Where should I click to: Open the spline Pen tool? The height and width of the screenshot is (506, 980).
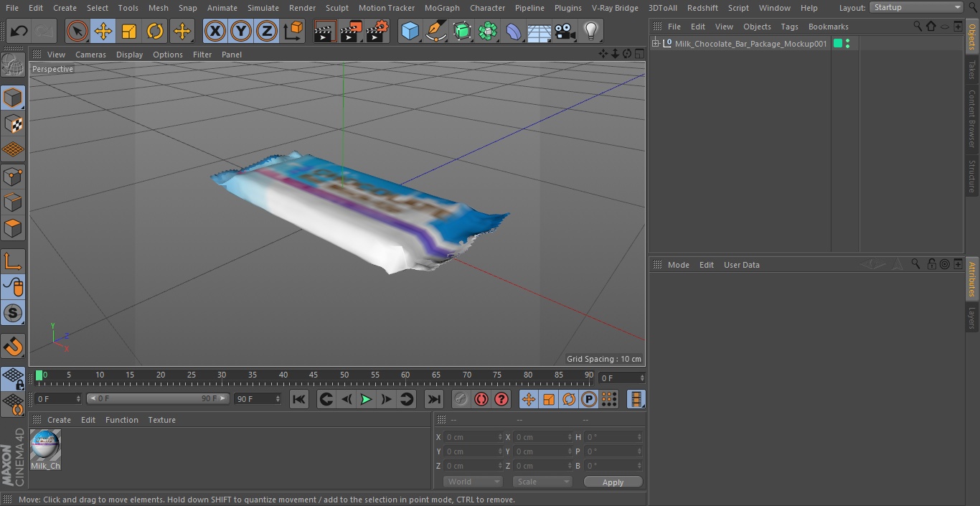point(435,31)
